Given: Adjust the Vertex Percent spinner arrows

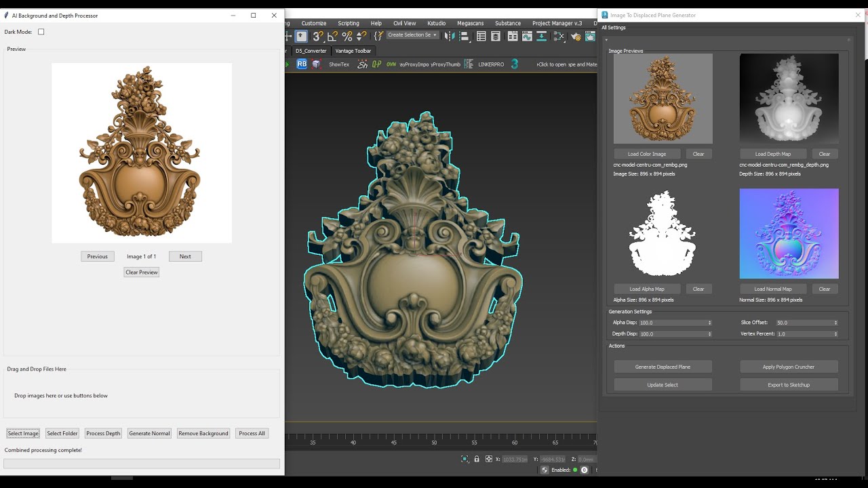Looking at the screenshot, I should [x=835, y=333].
